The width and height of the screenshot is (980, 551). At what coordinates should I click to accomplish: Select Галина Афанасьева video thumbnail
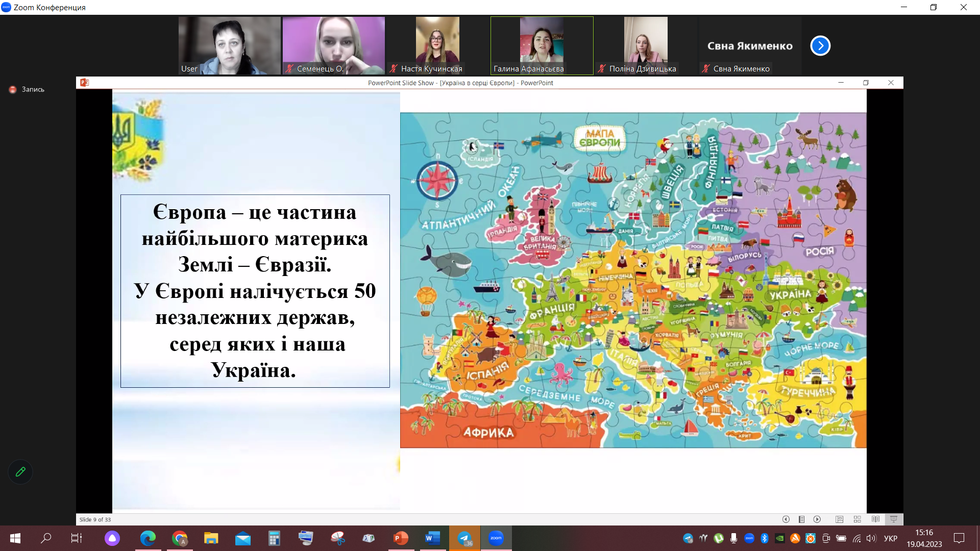point(542,46)
